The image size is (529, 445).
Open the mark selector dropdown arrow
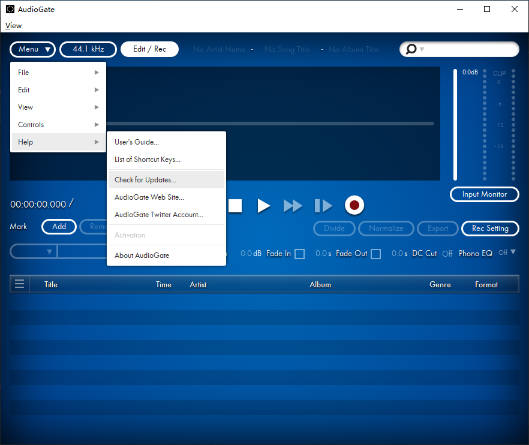(x=49, y=252)
